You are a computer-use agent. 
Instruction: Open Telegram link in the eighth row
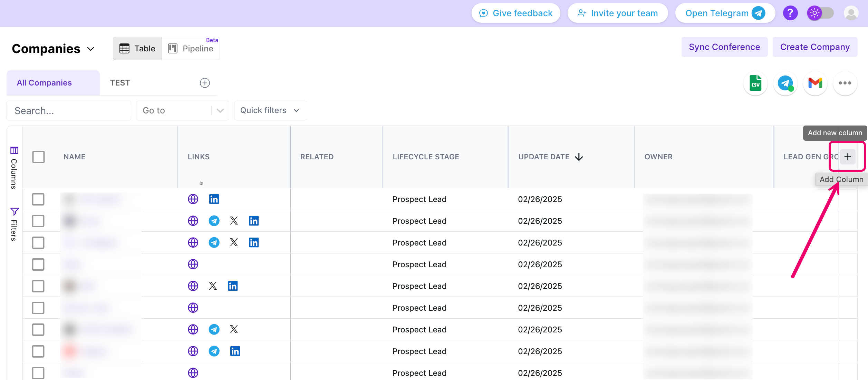[x=214, y=351]
